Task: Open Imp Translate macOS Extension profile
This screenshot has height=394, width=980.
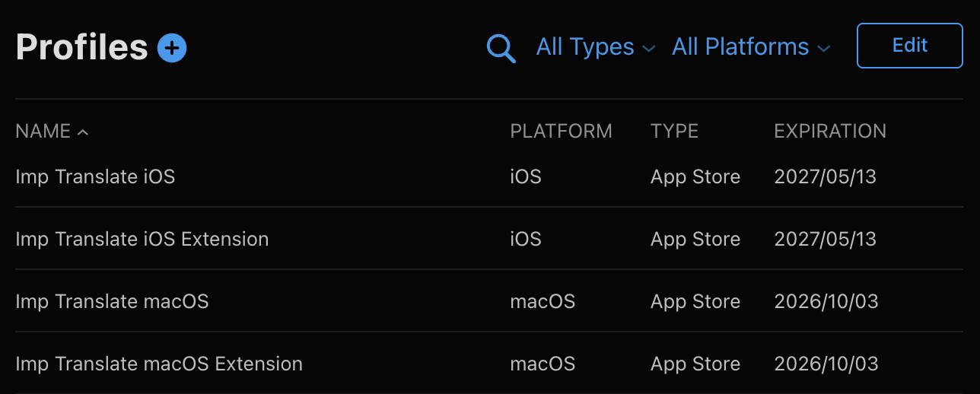Action: click(x=159, y=364)
